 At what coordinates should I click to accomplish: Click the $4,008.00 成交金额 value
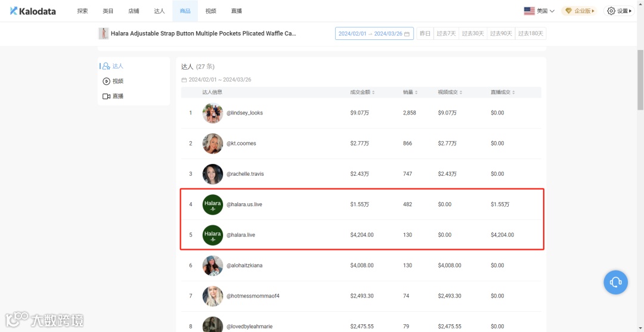click(362, 265)
